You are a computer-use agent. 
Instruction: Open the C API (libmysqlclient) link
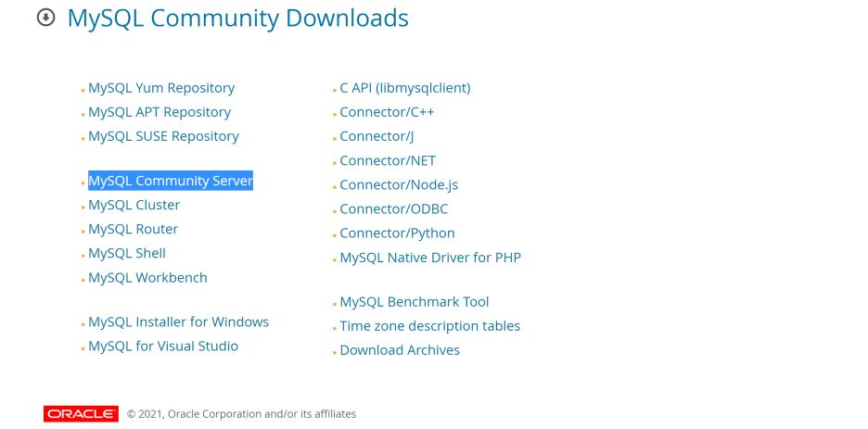405,88
